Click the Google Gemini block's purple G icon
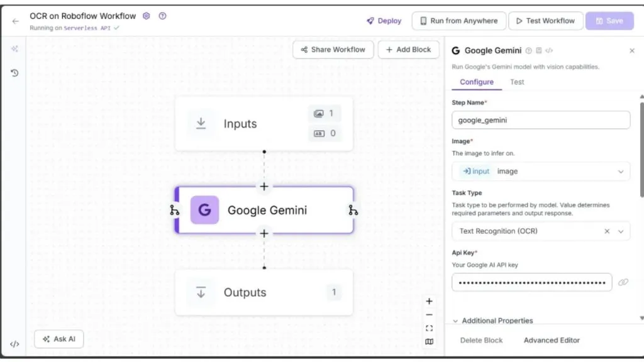 click(204, 210)
